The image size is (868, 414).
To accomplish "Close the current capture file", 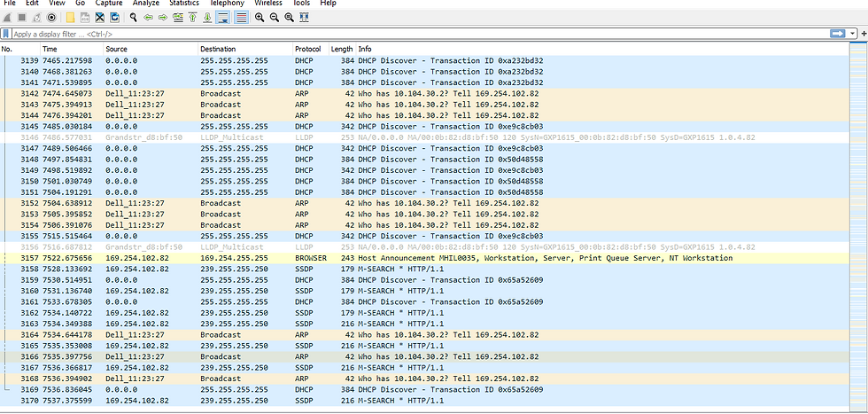I will [x=100, y=18].
